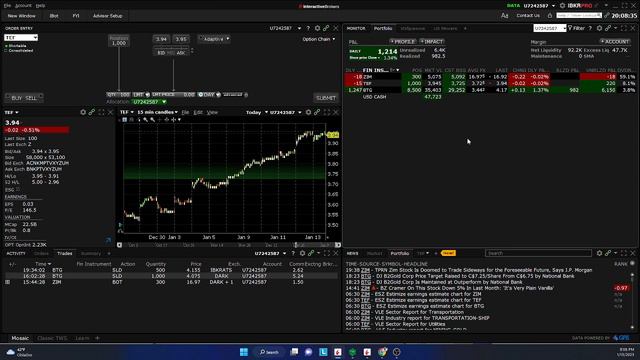Image resolution: width=640 pixels, height=360 pixels.
Task: Click the ACCOUNT button under Margin
Action: click(x=615, y=42)
